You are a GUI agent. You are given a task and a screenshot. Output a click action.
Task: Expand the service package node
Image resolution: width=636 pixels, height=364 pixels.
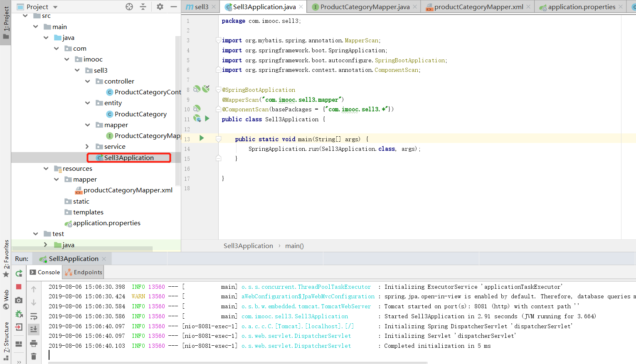[x=87, y=146]
